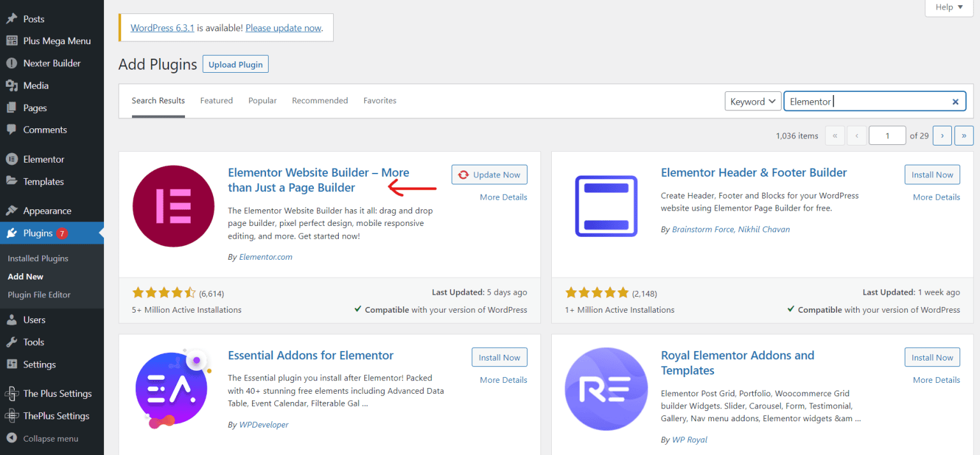The height and width of the screenshot is (455, 980).
Task: Clear the Elementor search with the X
Action: (x=955, y=101)
